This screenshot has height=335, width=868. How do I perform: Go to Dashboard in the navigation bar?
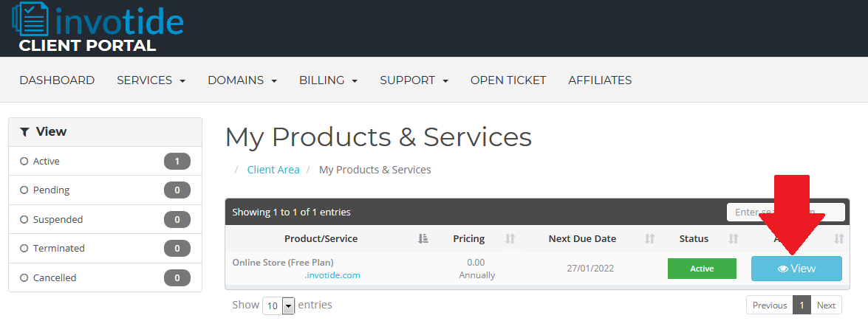pos(57,80)
